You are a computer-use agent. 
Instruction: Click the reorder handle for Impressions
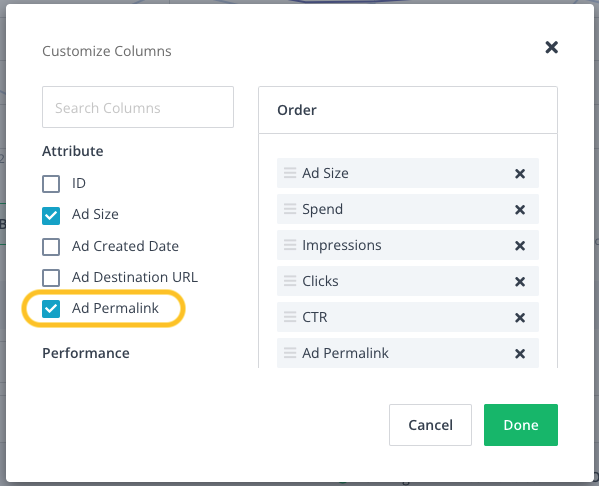point(290,245)
